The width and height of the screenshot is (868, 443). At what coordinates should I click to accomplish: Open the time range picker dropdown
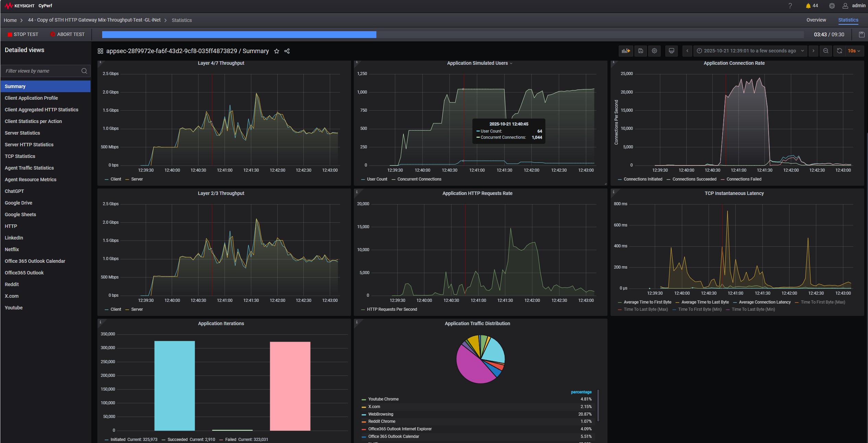750,51
